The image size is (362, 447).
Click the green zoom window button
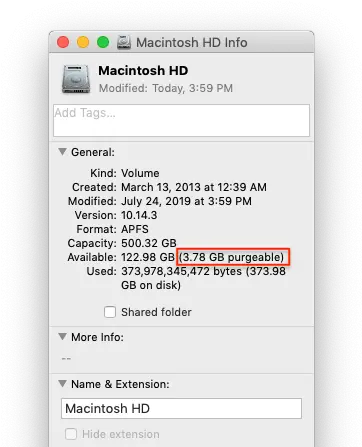[x=103, y=42]
